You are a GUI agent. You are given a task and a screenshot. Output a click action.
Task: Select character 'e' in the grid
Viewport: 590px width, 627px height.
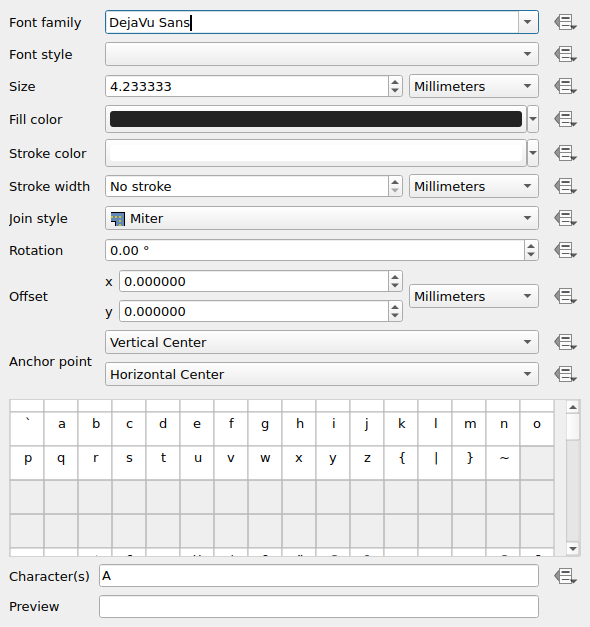(x=197, y=428)
